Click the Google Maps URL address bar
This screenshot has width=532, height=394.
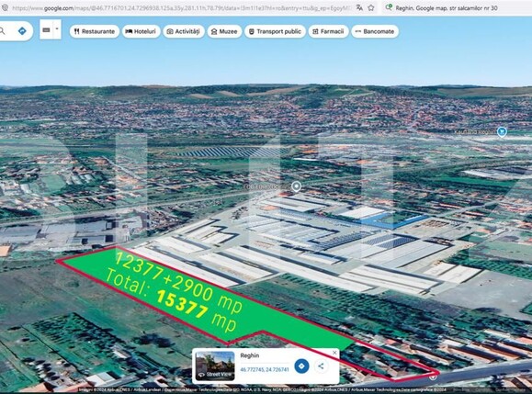182,7
